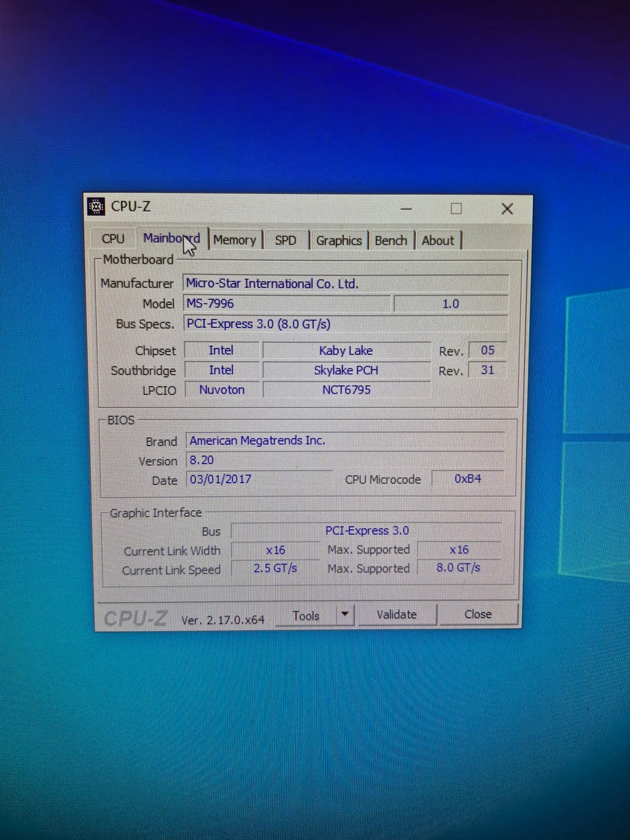View the About tab
This screenshot has height=840, width=630.
438,240
